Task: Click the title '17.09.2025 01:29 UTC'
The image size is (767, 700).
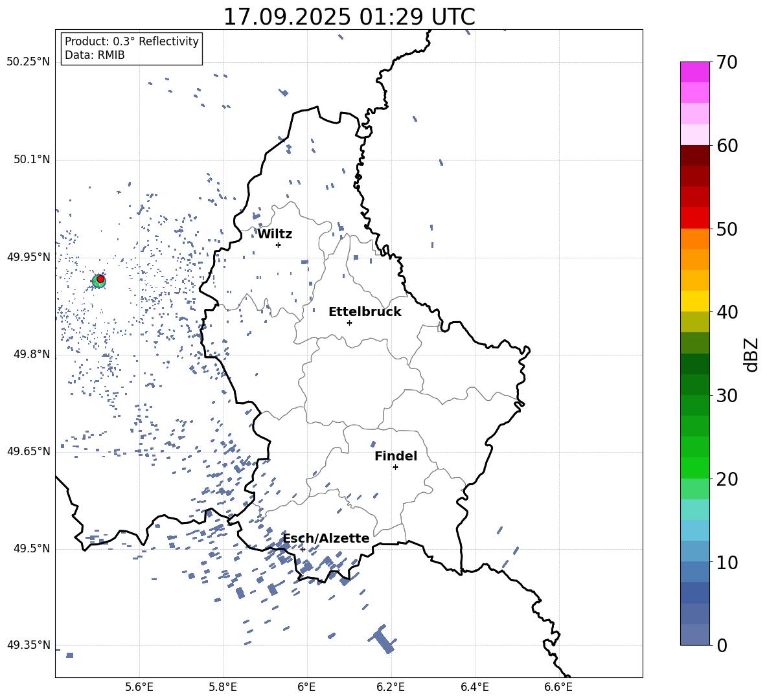Action: tap(349, 17)
